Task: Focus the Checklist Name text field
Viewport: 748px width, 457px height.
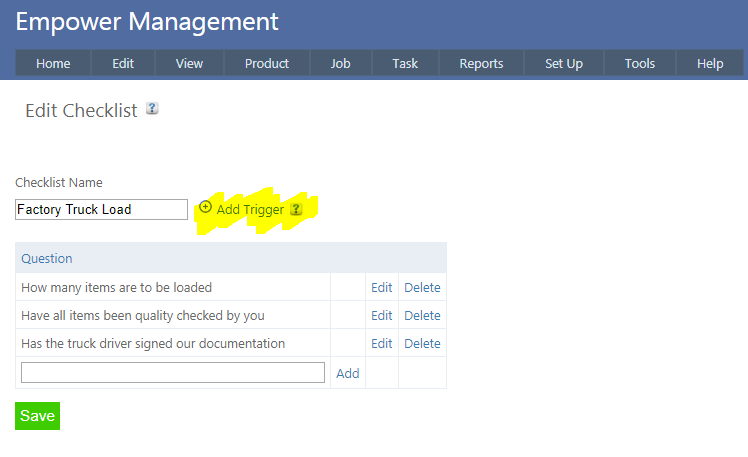Action: pos(101,210)
